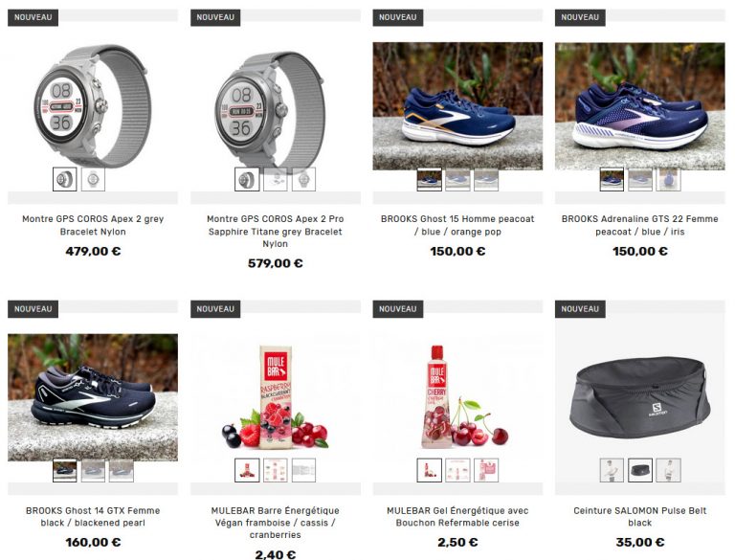Choose first thumbnail under SALOMON Pulse Belt

click(612, 470)
